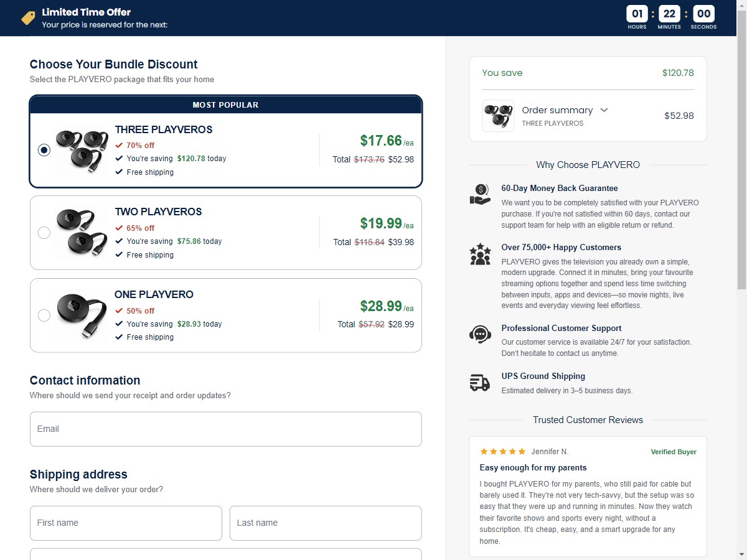The width and height of the screenshot is (747, 560).
Task: Click the yellow price tag icon
Action: click(x=29, y=18)
